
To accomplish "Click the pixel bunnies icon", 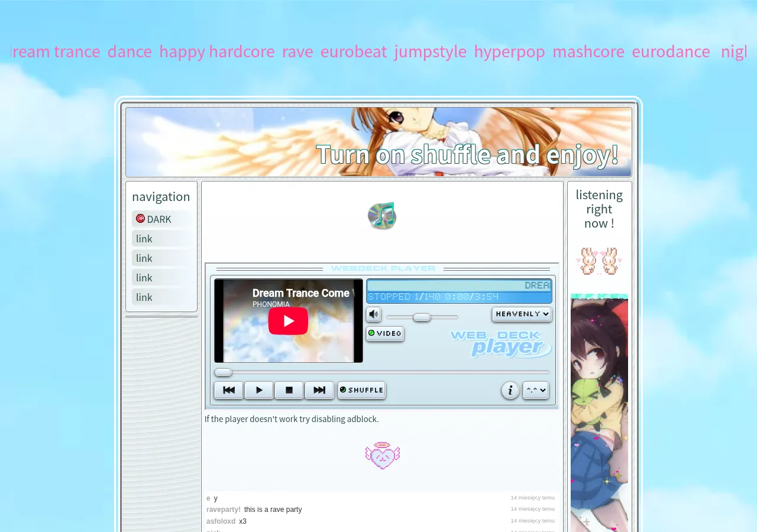I will coord(599,261).
